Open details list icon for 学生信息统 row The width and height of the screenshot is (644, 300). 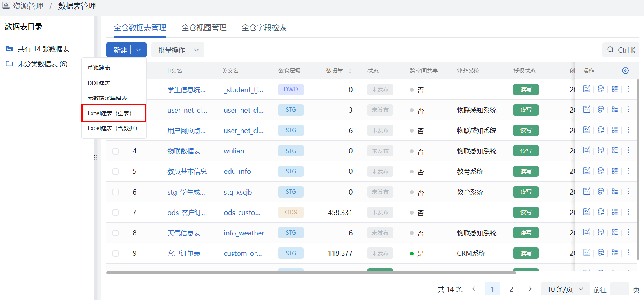tap(615, 89)
